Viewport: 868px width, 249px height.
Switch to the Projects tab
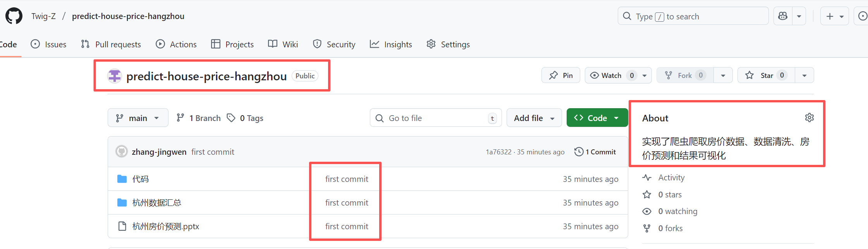232,44
